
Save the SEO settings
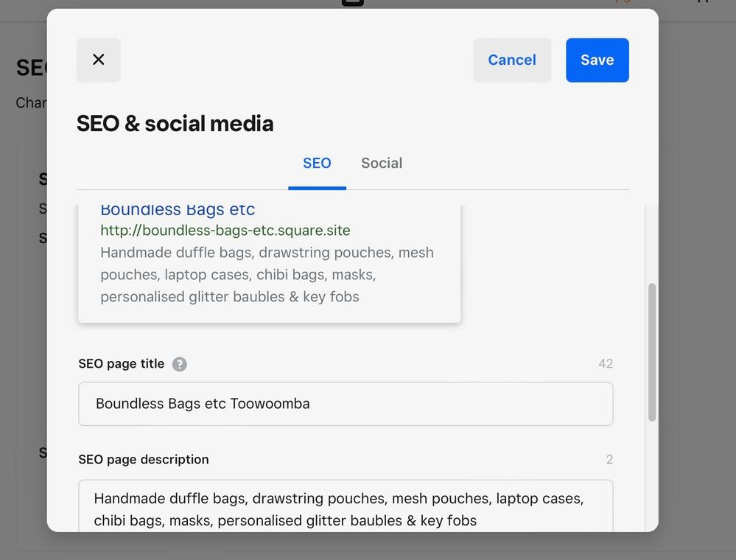597,60
